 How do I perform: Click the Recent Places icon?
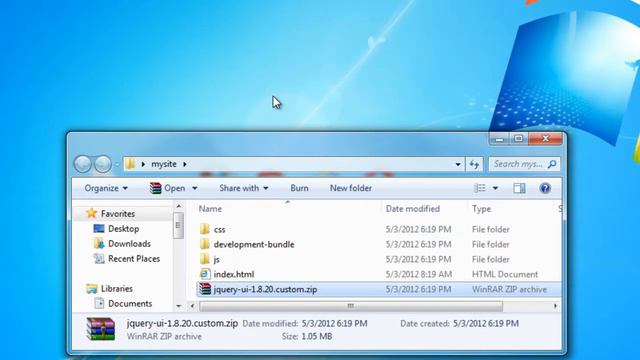point(99,258)
